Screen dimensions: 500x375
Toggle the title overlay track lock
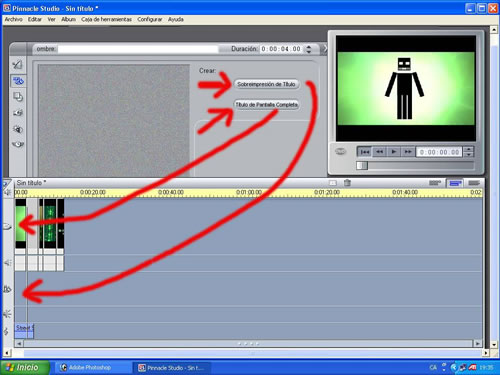[x=7, y=289]
